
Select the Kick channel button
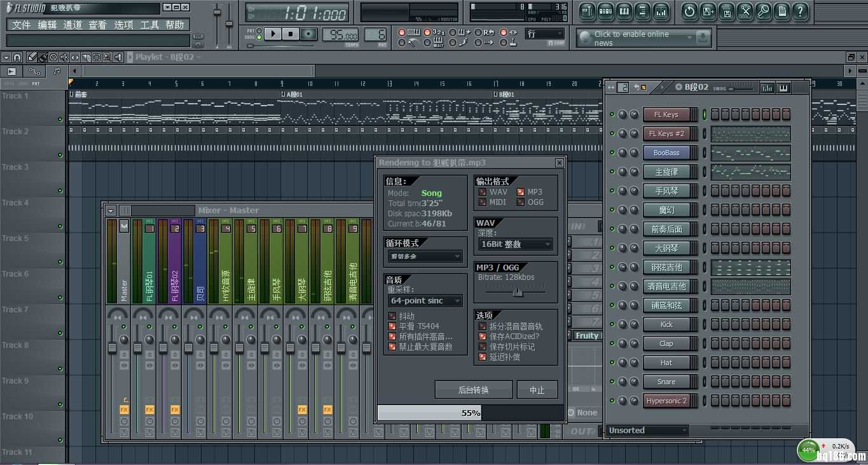click(666, 324)
